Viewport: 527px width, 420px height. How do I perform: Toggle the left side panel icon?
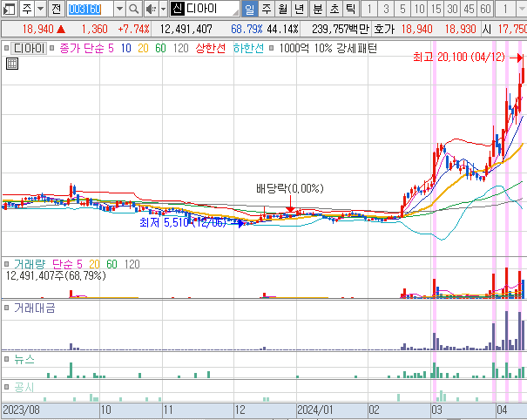[x=9, y=9]
